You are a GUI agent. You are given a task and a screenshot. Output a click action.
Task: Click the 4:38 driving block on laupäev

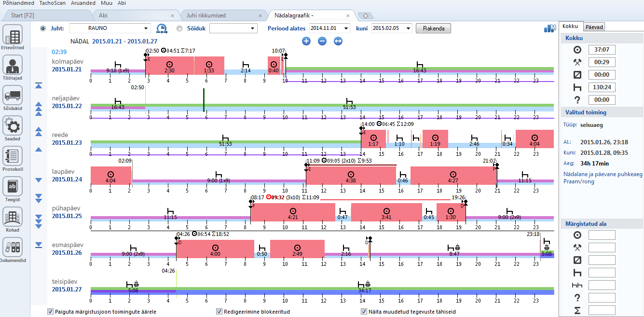click(351, 176)
